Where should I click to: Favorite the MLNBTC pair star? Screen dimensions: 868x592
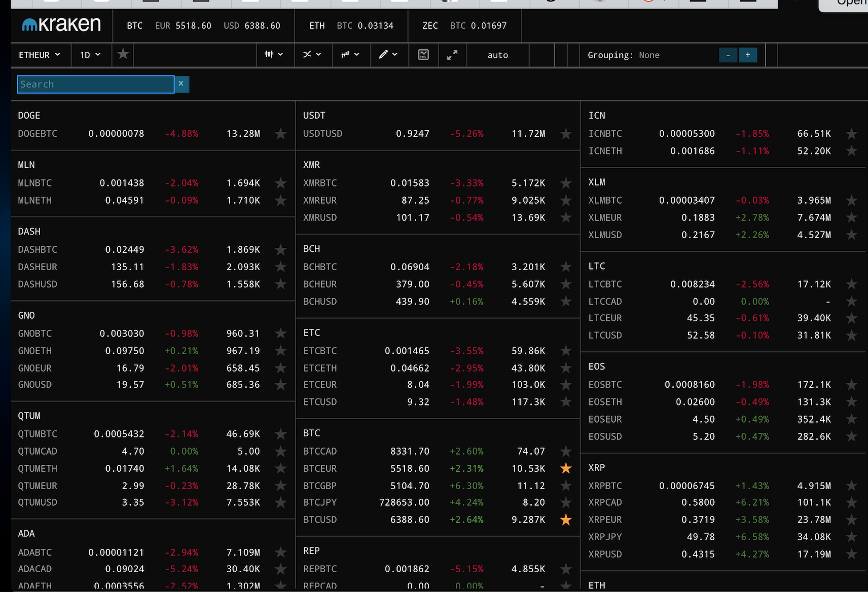coord(280,183)
